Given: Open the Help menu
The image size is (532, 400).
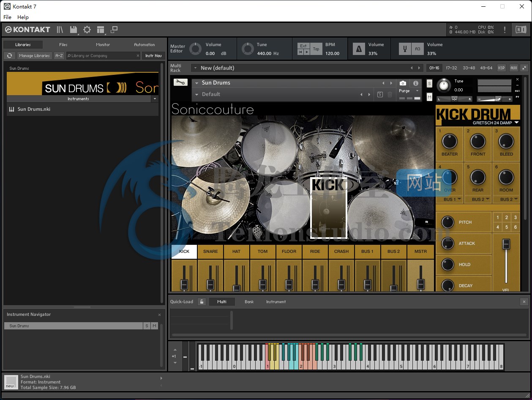Looking at the screenshot, I should click(23, 17).
